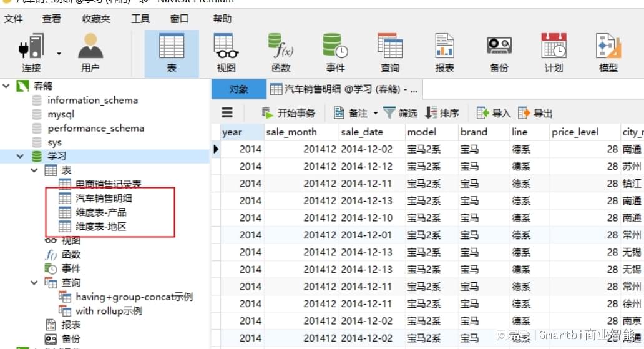The image size is (644, 349).
Task: Open the 计划 schedule tool
Action: tap(554, 53)
